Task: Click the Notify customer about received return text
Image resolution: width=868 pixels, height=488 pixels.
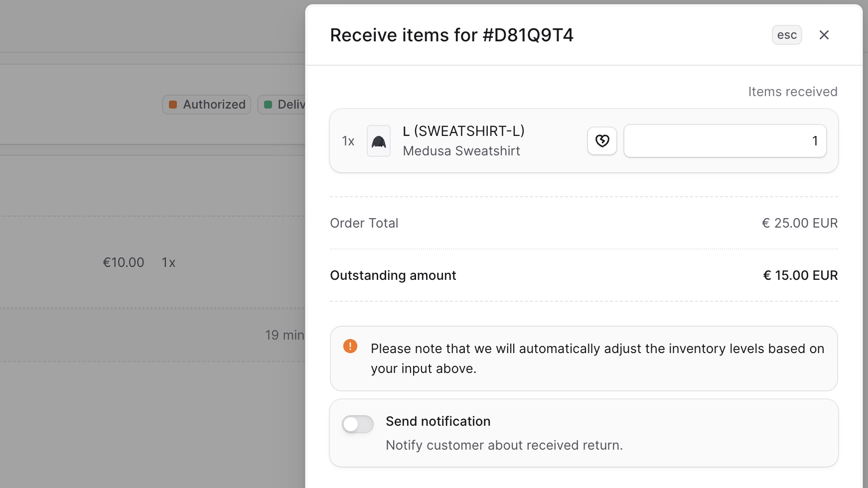Action: (504, 445)
